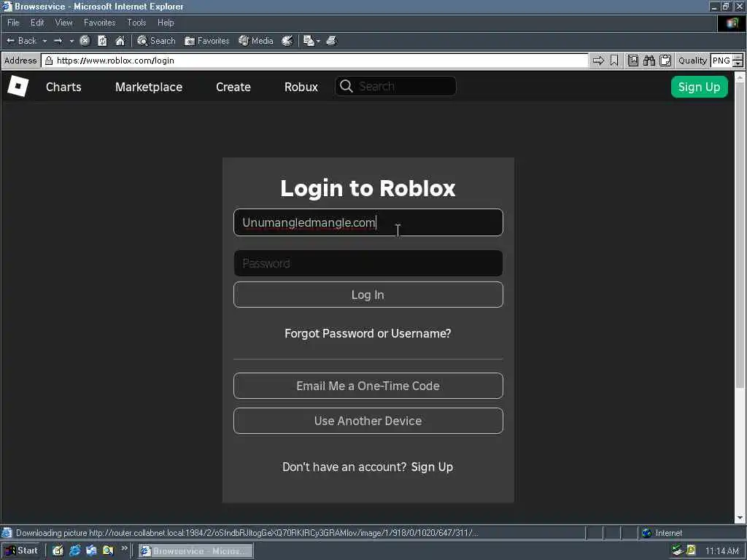Open the File menu
This screenshot has height=560, width=747.
coord(13,23)
